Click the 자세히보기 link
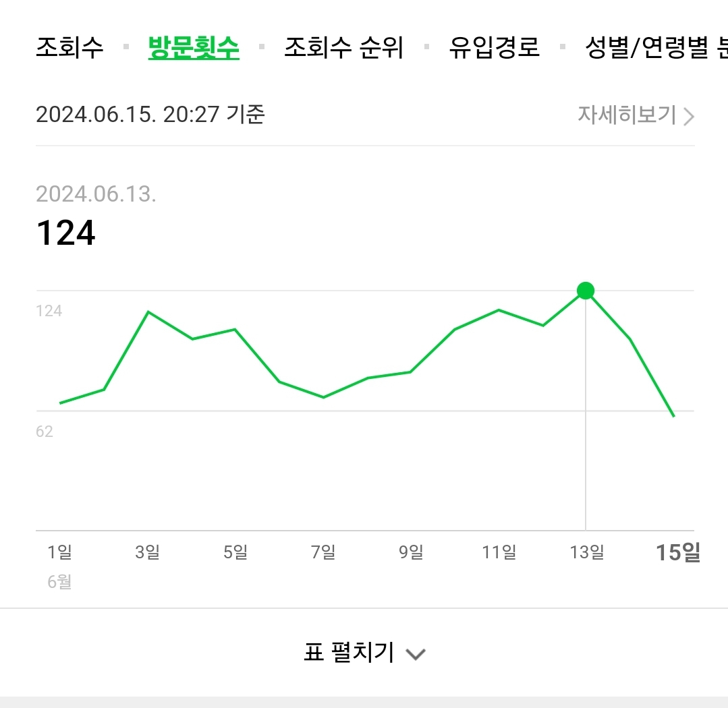 click(x=628, y=115)
